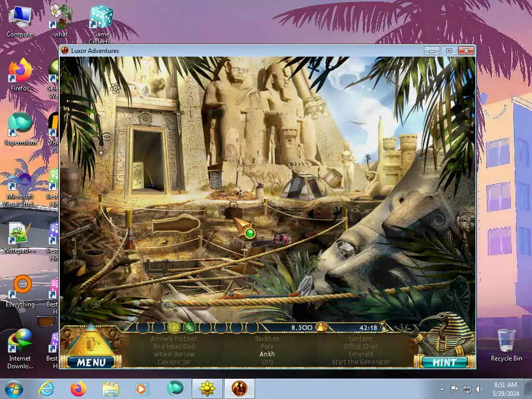This screenshot has height=399, width=532.
Task: Open Action Center flag tray icon
Action: 454,389
